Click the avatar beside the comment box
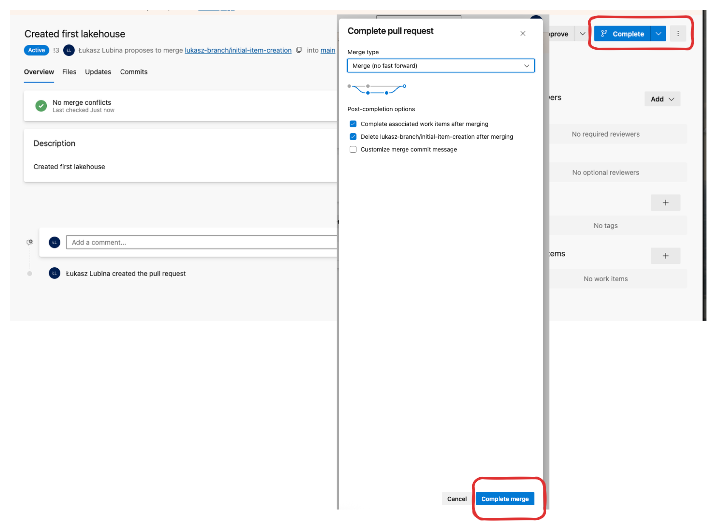Viewport: 716px width, 529px height. coord(55,242)
